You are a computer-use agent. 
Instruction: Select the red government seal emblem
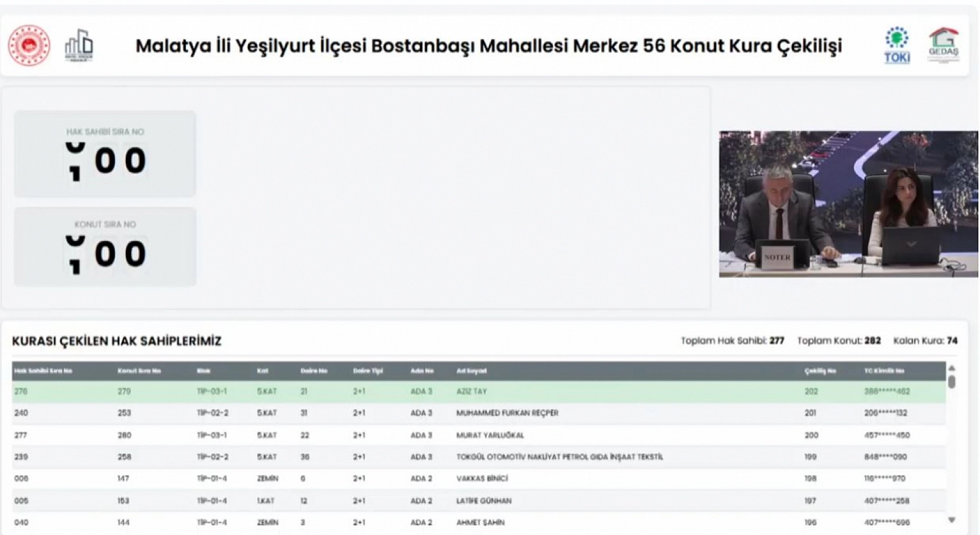point(28,45)
